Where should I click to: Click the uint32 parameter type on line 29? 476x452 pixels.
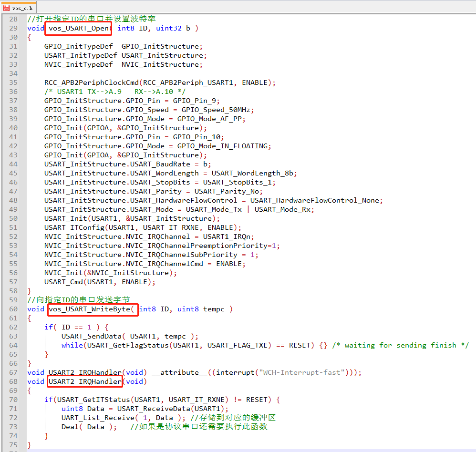[169, 28]
